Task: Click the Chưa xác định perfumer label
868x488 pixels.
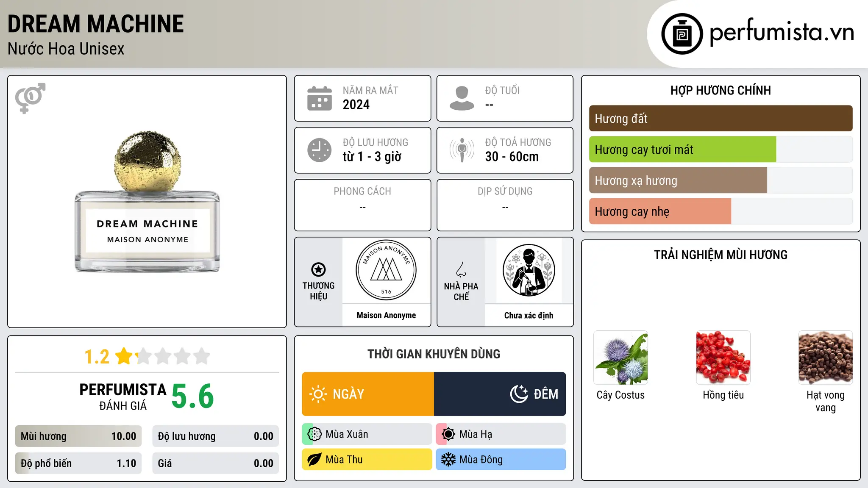Action: coord(529,315)
